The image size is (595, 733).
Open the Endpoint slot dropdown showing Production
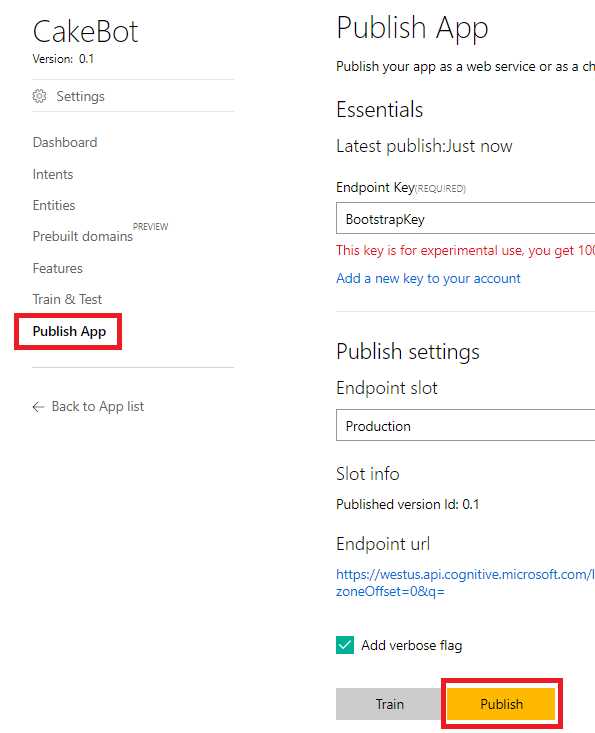466,425
